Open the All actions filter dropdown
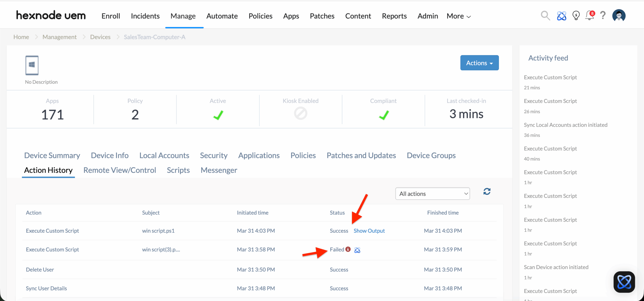 pos(432,194)
